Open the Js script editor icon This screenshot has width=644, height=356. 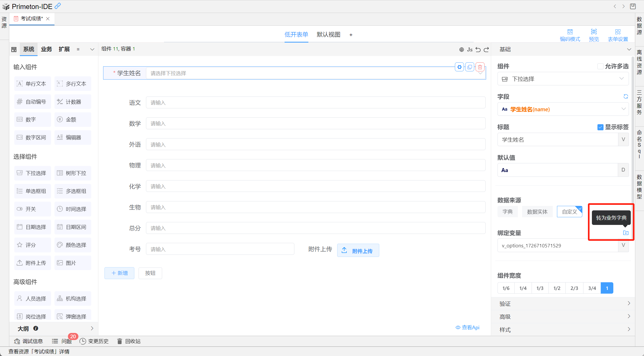tap(469, 49)
